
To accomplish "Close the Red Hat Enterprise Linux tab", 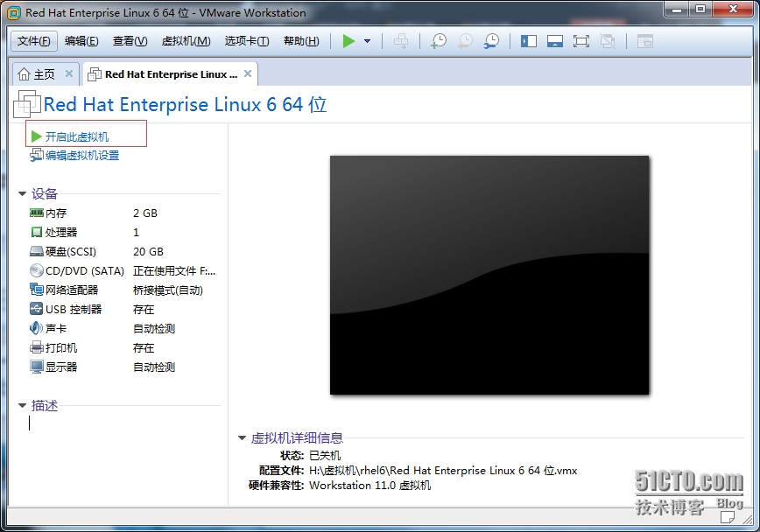I will [248, 73].
